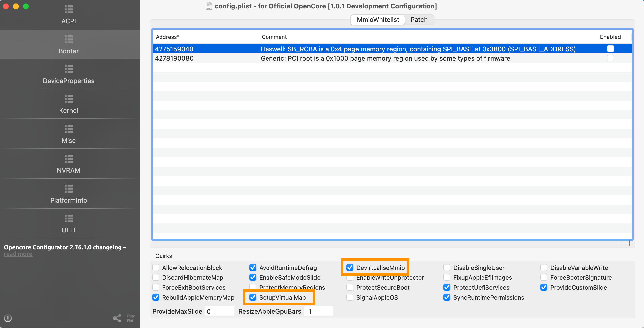Click the exclamation info icon
The height and width of the screenshot is (328, 644).
click(x=8, y=318)
